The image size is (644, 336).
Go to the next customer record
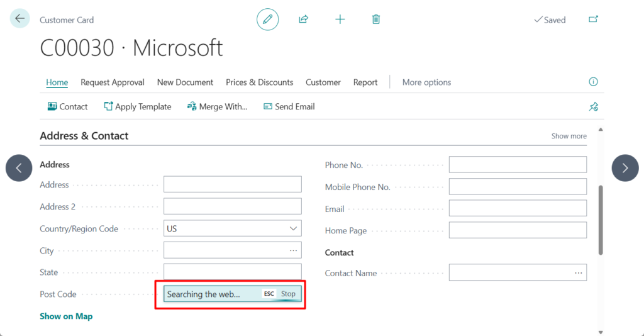coord(625,168)
